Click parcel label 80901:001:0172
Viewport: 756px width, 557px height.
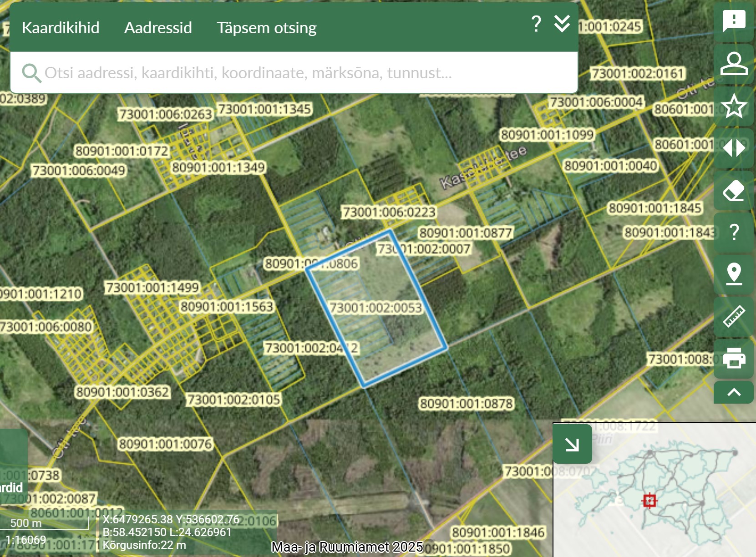(x=122, y=151)
